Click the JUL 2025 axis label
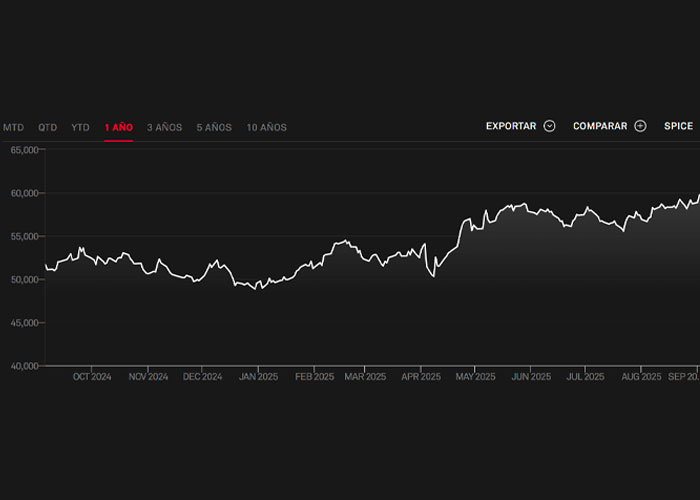This screenshot has width=700, height=500. (x=585, y=377)
